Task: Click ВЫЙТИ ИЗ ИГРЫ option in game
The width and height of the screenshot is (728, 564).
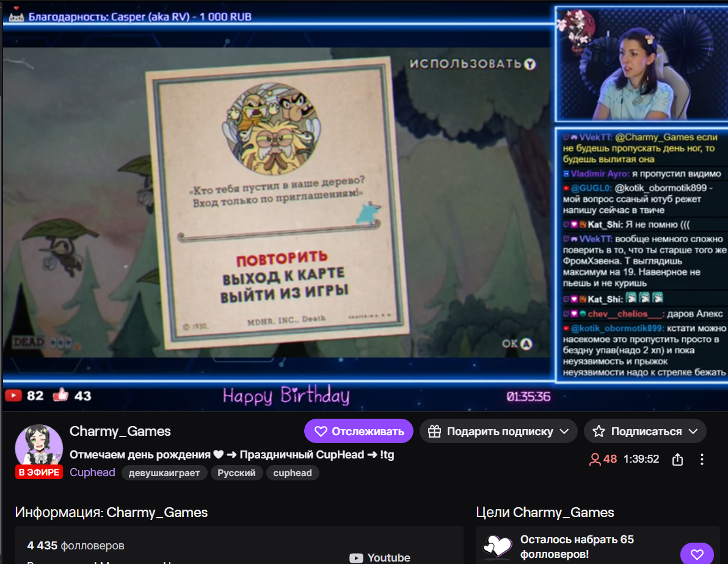Action: pos(284,294)
